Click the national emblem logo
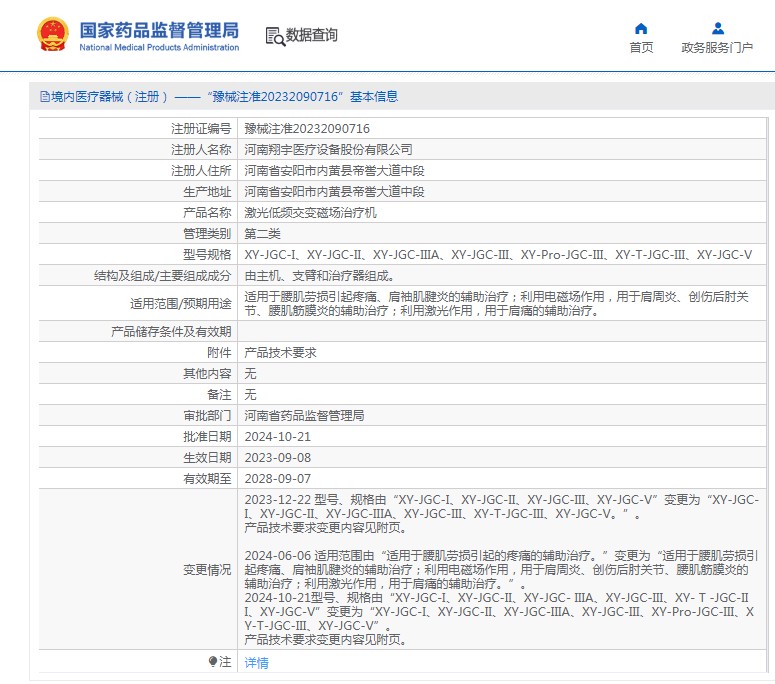The image size is (775, 684). pyautogui.click(x=50, y=34)
